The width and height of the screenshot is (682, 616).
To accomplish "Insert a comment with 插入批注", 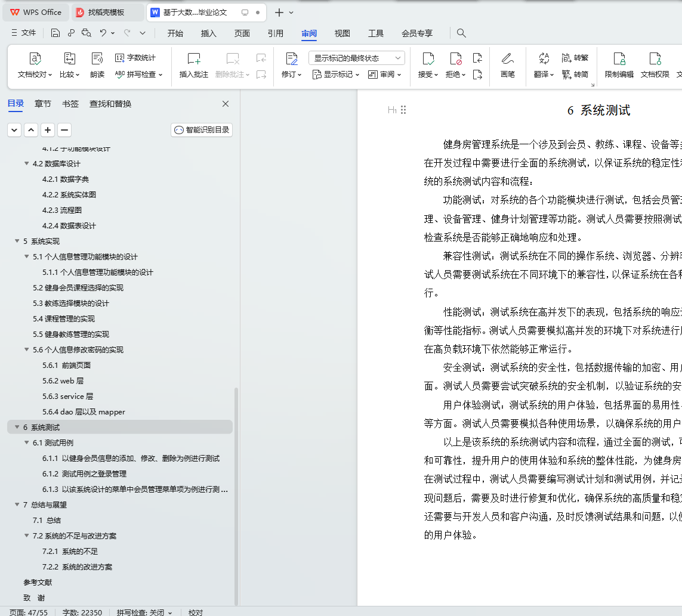I will click(193, 65).
